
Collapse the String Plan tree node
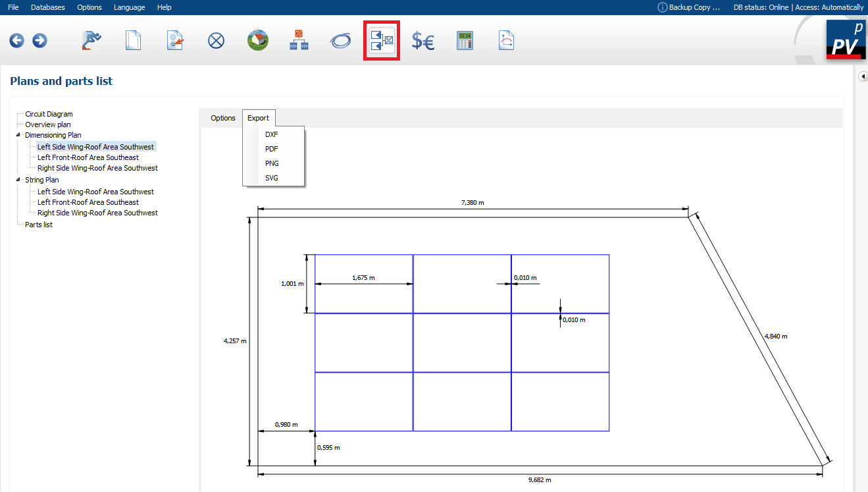tap(18, 180)
